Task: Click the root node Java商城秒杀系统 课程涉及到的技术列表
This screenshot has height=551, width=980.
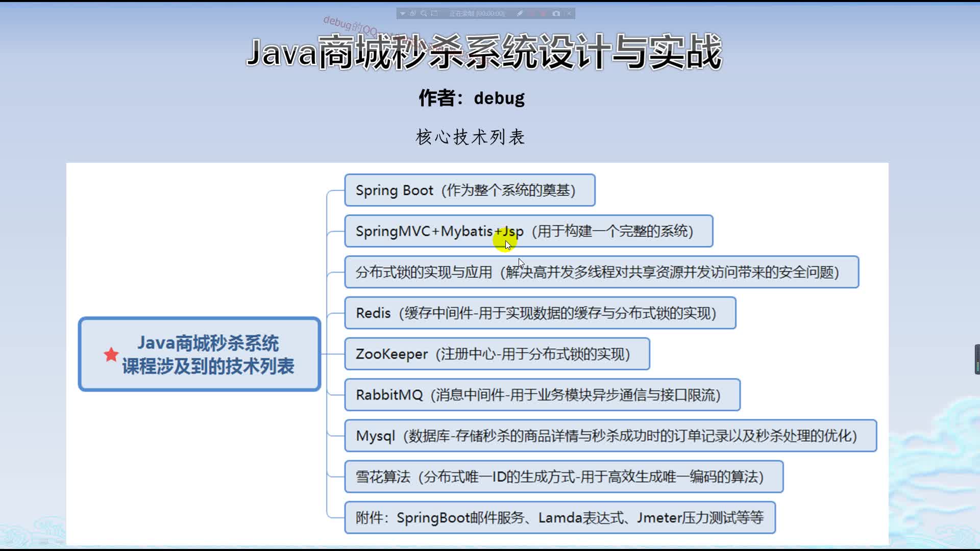Action: tap(200, 354)
